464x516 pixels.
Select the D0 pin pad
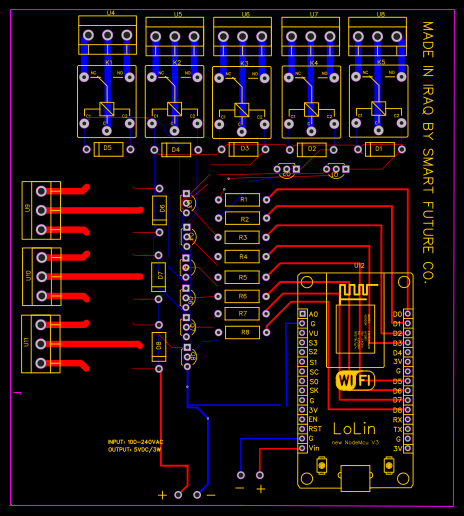pos(408,314)
